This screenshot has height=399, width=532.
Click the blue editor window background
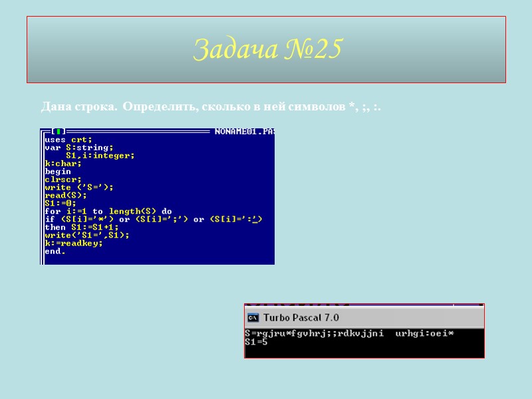click(x=219, y=166)
